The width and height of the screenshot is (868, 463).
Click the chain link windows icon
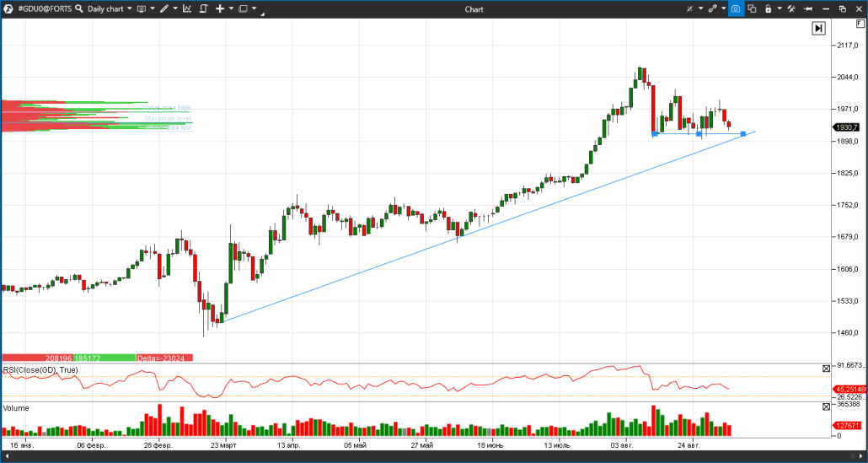pos(712,8)
